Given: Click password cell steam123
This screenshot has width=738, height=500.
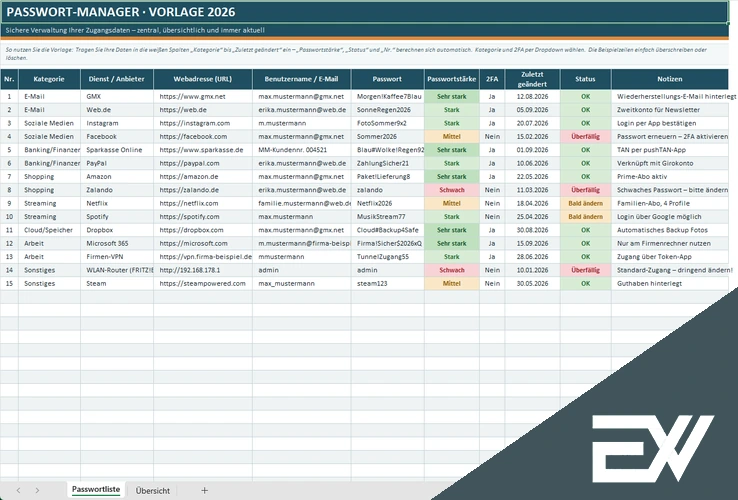Looking at the screenshot, I should [x=387, y=283].
